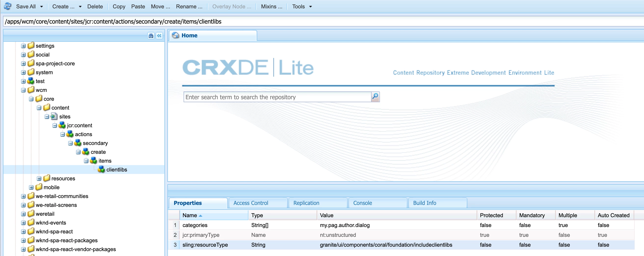Collapse the items node
The width and height of the screenshot is (644, 256).
(x=86, y=161)
